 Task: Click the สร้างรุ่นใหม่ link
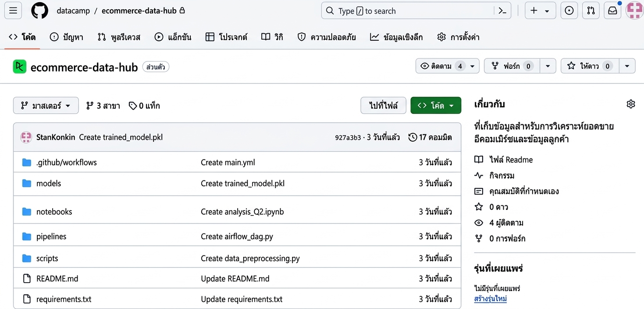[491, 299]
